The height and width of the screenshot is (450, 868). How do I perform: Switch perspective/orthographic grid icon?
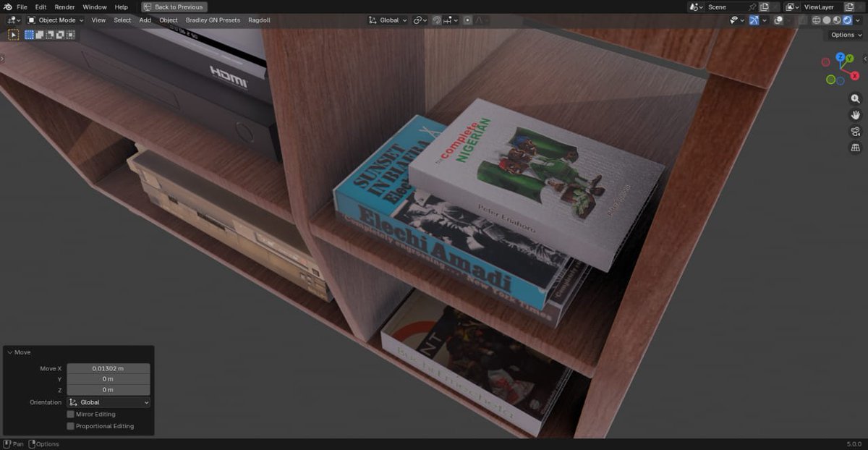856,148
